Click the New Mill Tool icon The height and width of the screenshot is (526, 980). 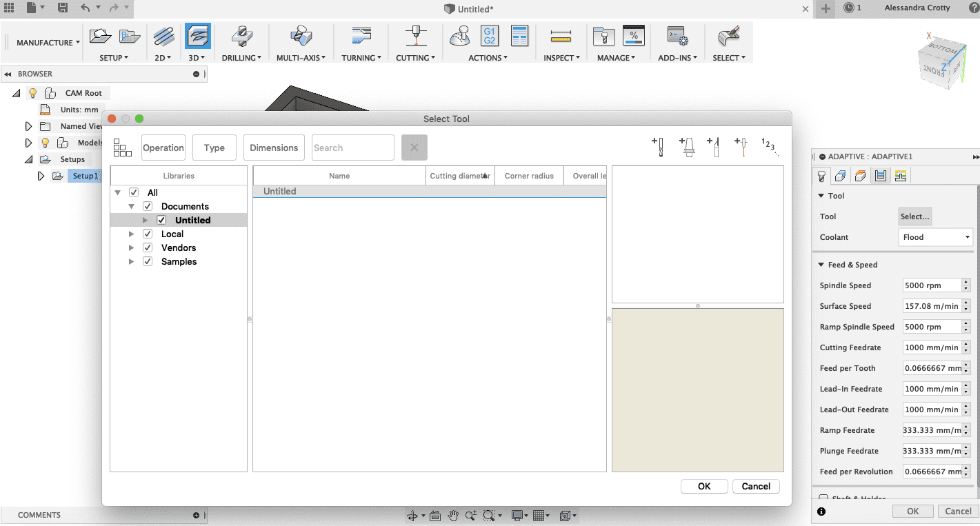pos(658,147)
